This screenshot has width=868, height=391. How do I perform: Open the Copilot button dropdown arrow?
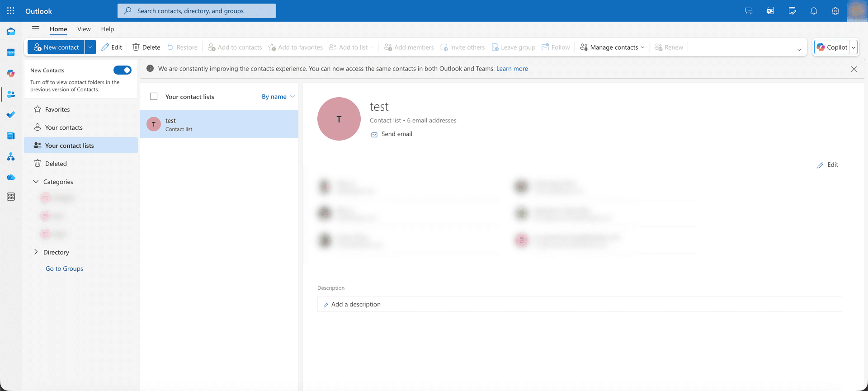(854, 47)
